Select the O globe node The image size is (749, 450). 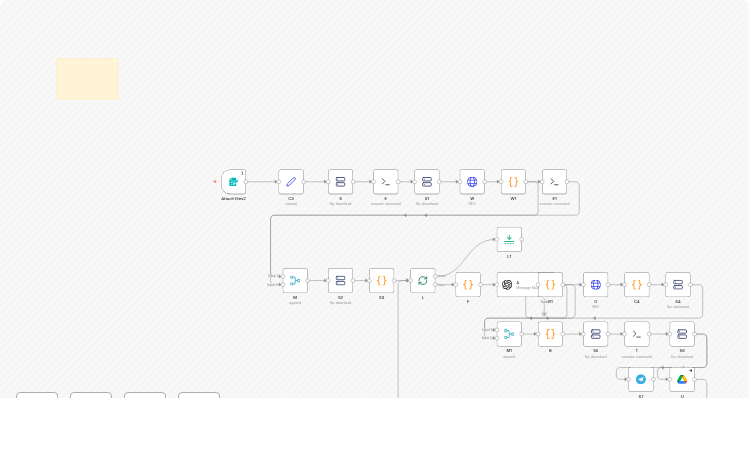pyautogui.click(x=595, y=285)
